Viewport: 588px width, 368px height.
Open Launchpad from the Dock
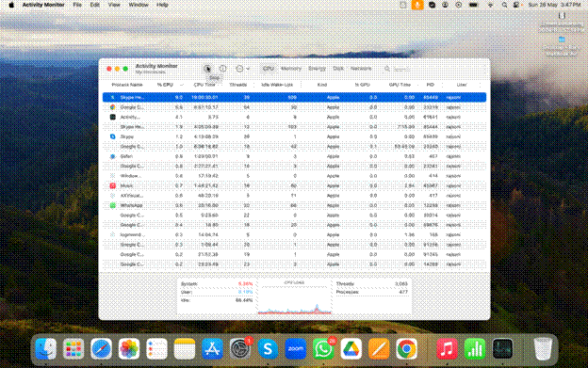pos(73,349)
